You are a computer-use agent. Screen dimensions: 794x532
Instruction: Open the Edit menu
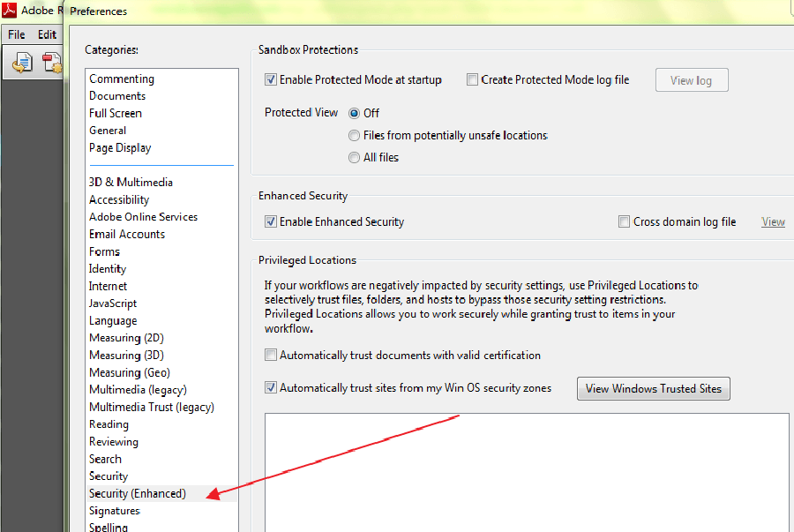(x=47, y=34)
